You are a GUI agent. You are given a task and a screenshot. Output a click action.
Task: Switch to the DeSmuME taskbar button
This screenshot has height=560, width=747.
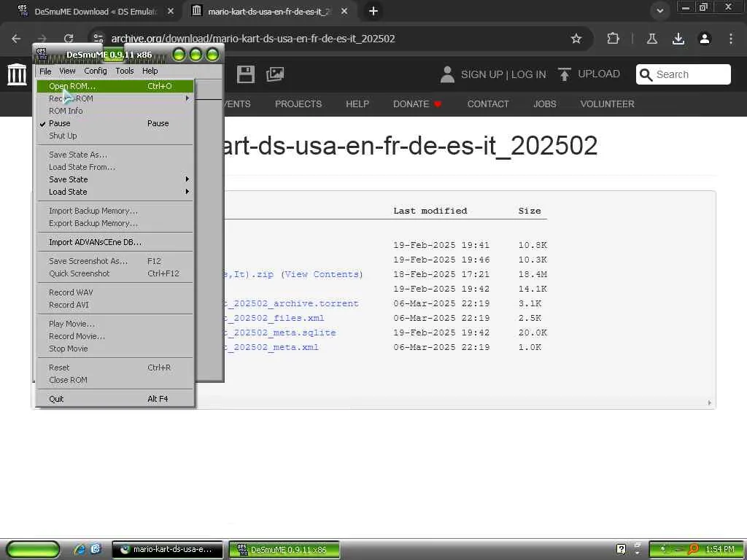[x=285, y=550]
